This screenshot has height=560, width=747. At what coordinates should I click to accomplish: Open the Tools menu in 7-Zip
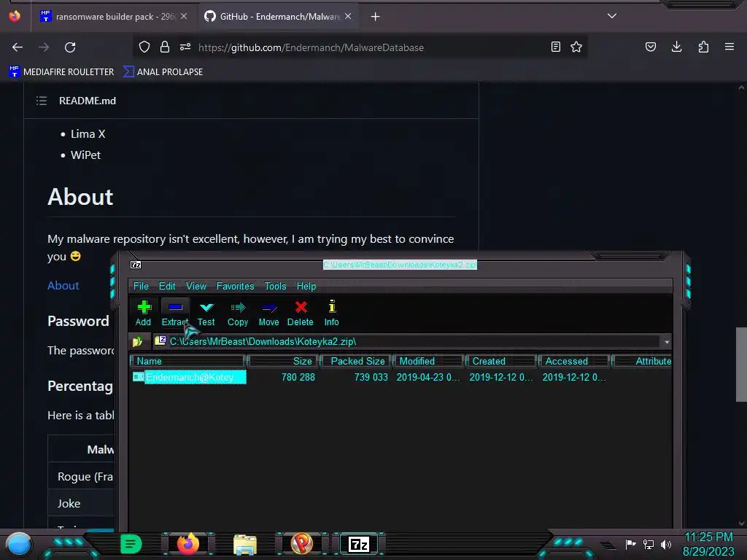(275, 286)
